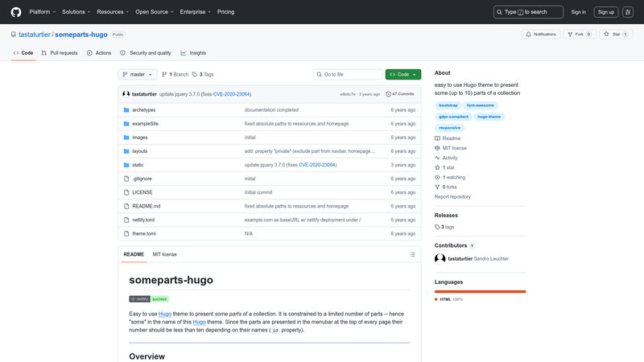Open the .gitignore file
Screen dimensions: 644x362
(142, 179)
